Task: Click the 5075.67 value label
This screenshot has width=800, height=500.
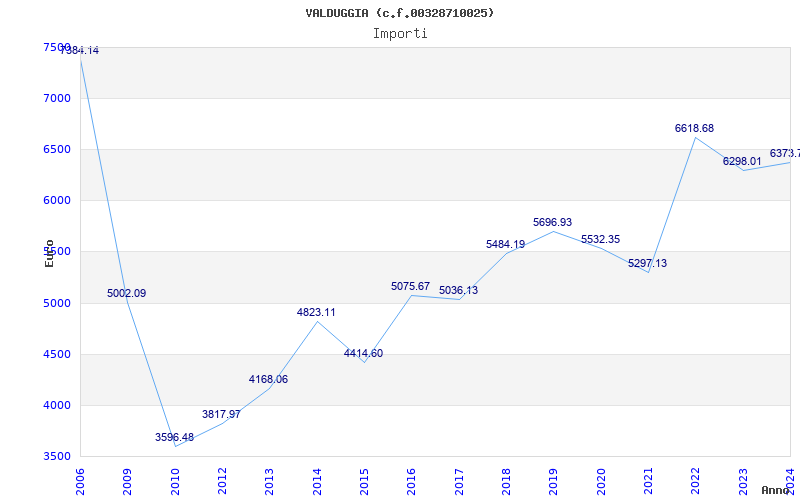Action: (x=410, y=286)
